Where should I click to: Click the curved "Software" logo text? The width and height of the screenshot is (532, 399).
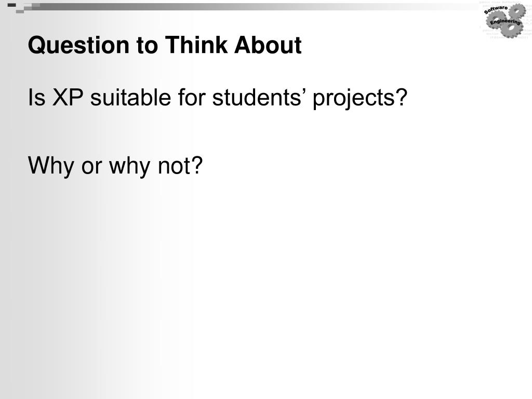(496, 10)
